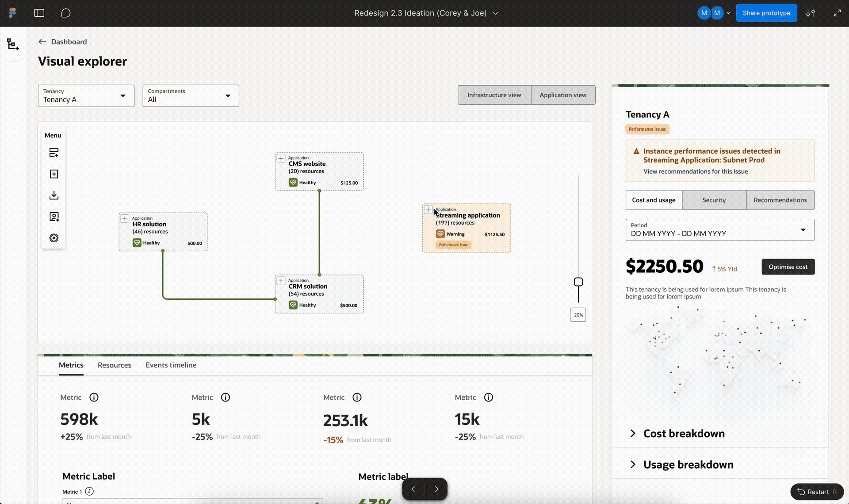Click the add square icon in Menu
Image resolution: width=849 pixels, height=504 pixels.
click(x=54, y=174)
